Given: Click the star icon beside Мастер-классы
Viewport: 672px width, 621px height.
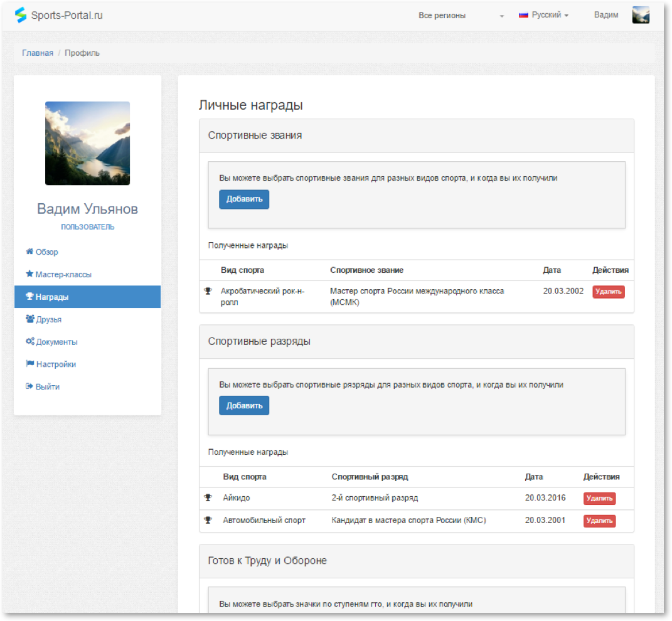Looking at the screenshot, I should 29,274.
